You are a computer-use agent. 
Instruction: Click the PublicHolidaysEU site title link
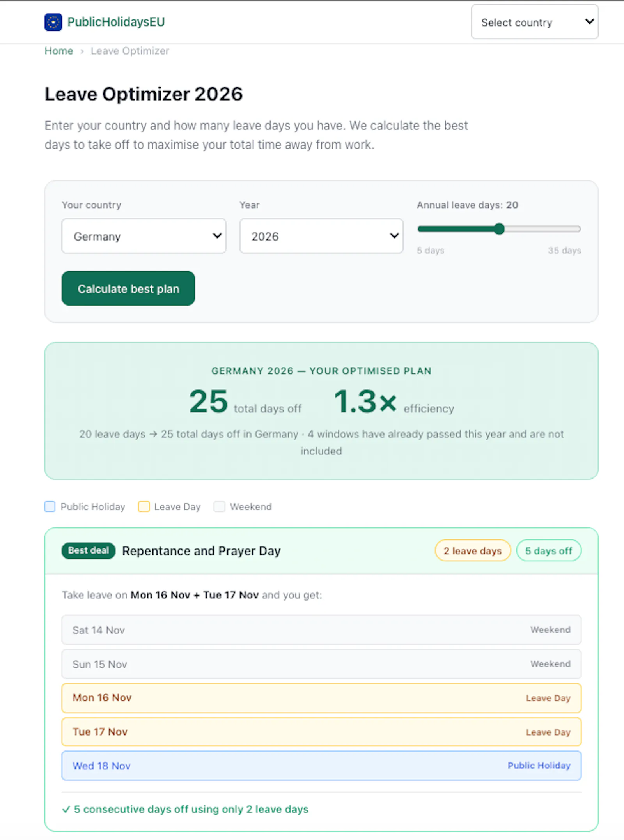click(116, 22)
